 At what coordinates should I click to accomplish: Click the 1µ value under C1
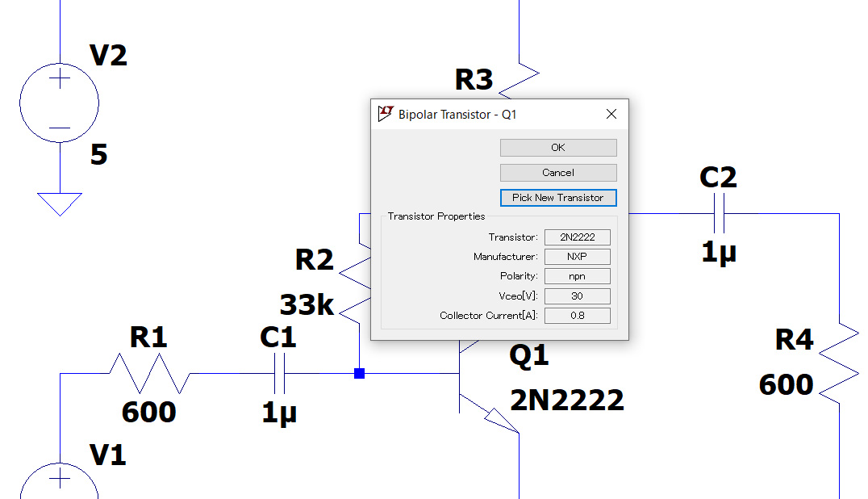[279, 413]
